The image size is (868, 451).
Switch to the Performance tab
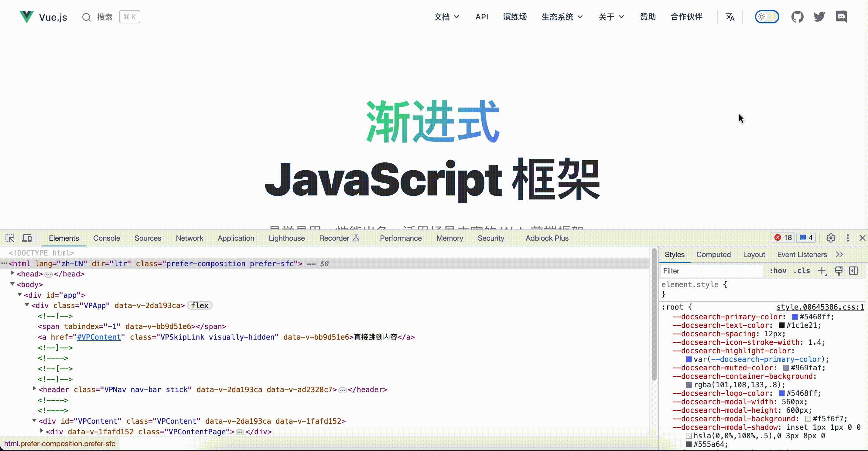(x=401, y=238)
